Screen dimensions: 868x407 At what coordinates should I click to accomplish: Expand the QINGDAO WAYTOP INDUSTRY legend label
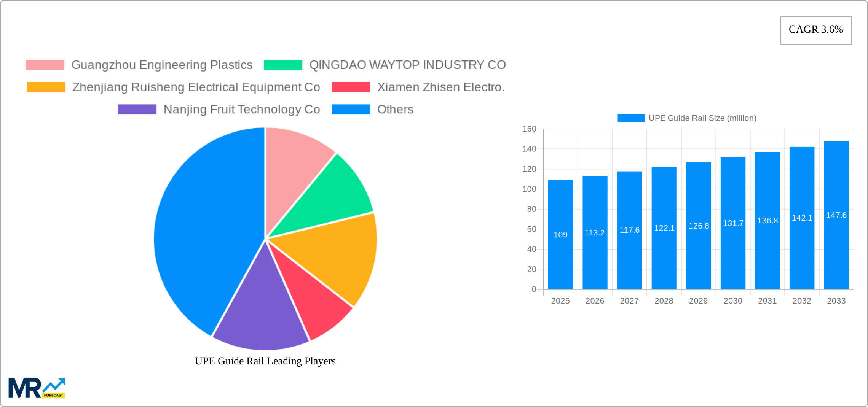[x=407, y=65]
